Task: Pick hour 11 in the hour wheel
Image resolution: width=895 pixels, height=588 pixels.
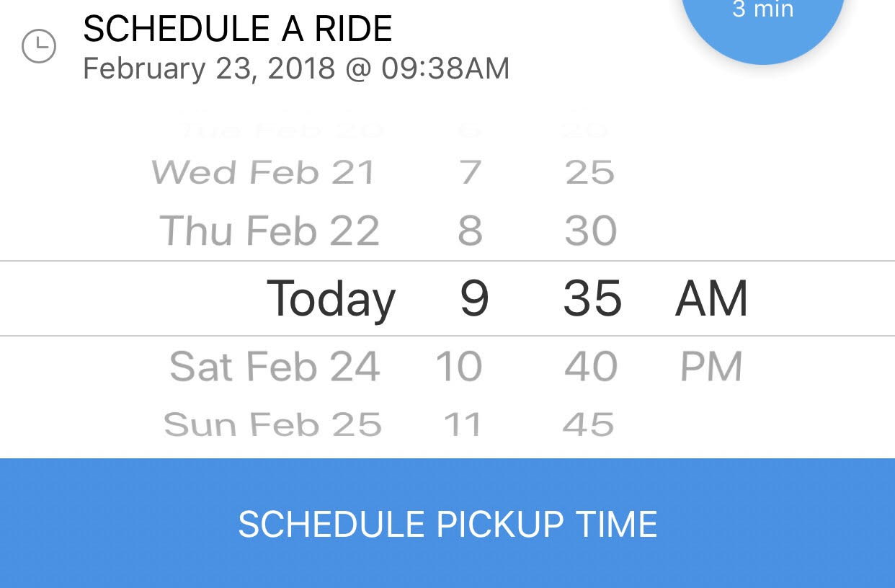Action: 462,424
